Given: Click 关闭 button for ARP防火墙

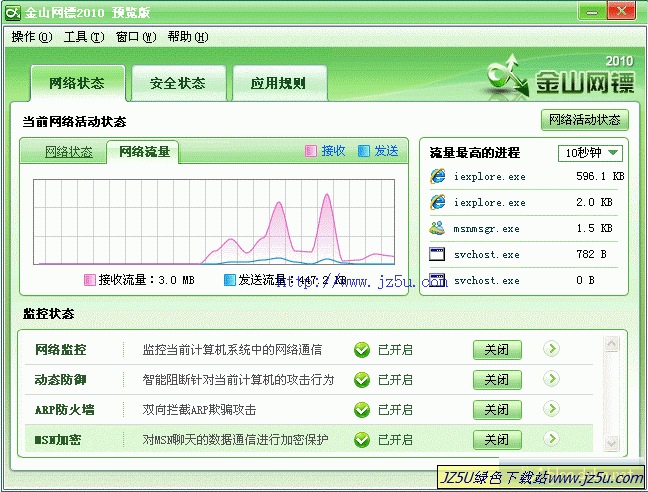Looking at the screenshot, I should click(x=497, y=410).
